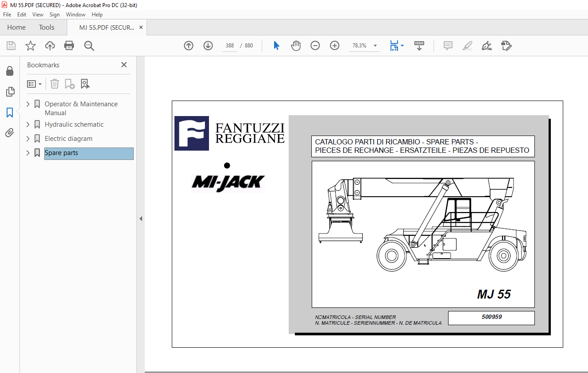Find the current bookmark
Image resolution: width=588 pixels, height=373 pixels.
pyautogui.click(x=85, y=84)
